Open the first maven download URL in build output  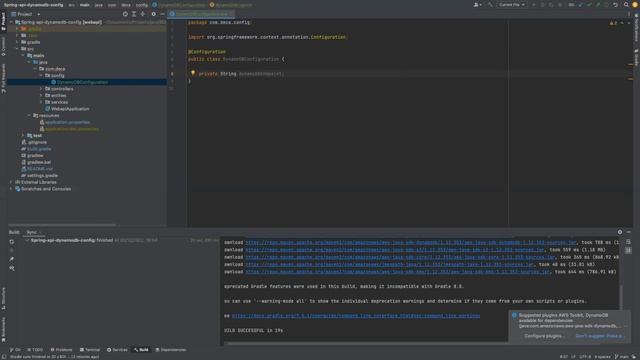[411, 242]
